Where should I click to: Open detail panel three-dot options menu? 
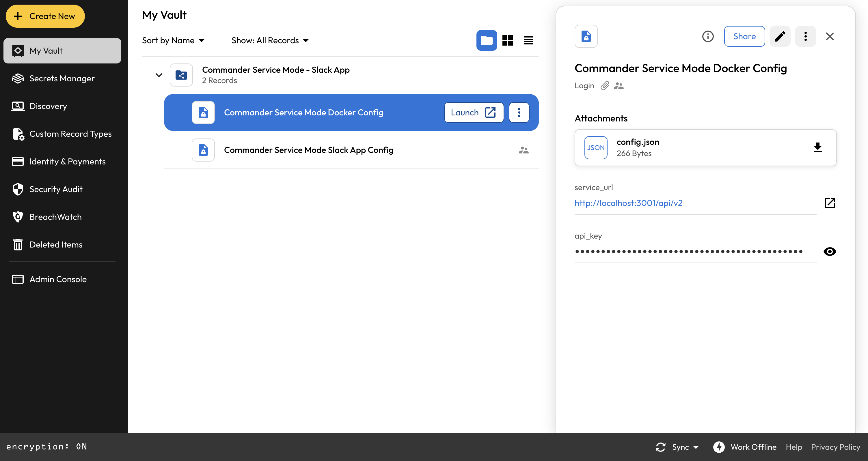[805, 36]
